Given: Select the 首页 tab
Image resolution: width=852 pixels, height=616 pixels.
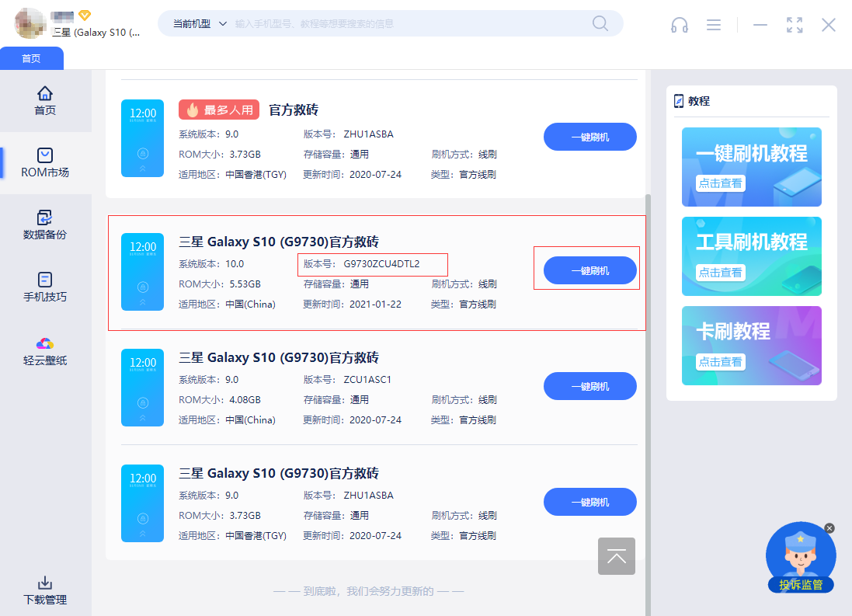Looking at the screenshot, I should tap(32, 59).
